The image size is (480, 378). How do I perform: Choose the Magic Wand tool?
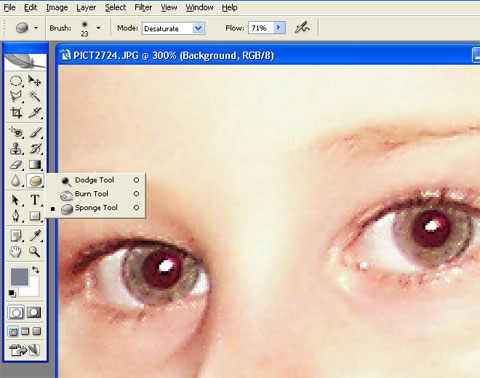34,97
